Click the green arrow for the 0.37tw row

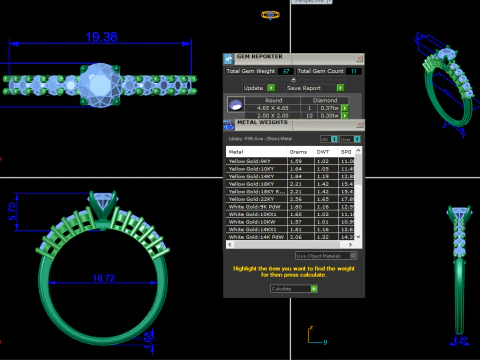point(345,108)
